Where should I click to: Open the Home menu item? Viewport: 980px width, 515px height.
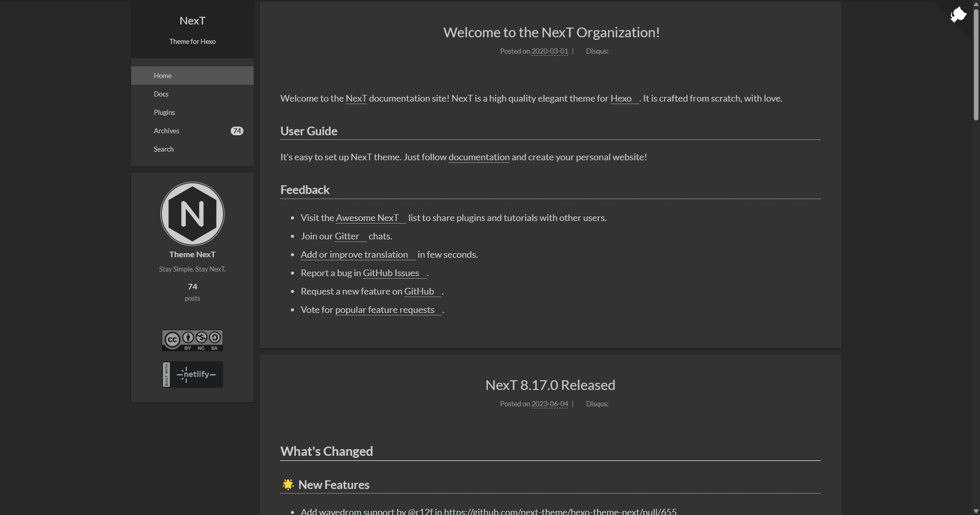(x=192, y=76)
